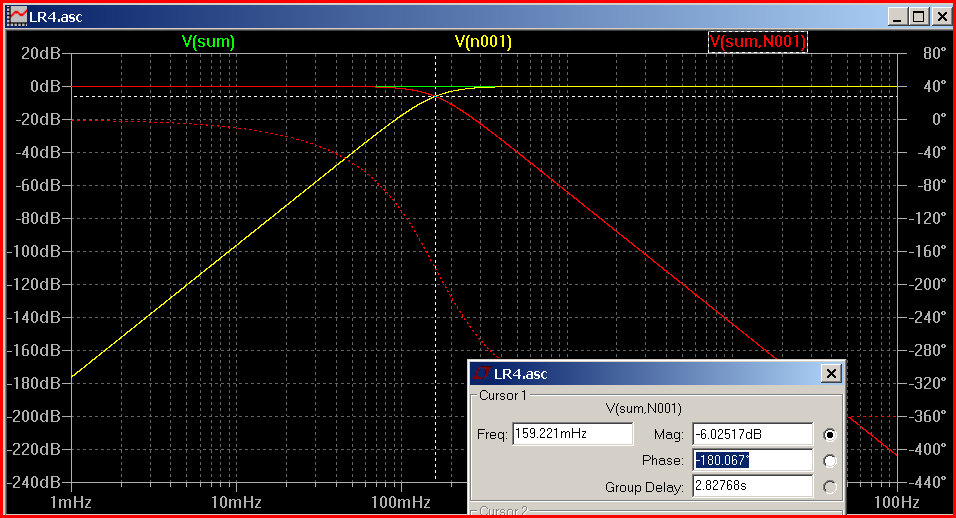Click the -200° label on phase axis
The width and height of the screenshot is (956, 518).
(x=927, y=284)
